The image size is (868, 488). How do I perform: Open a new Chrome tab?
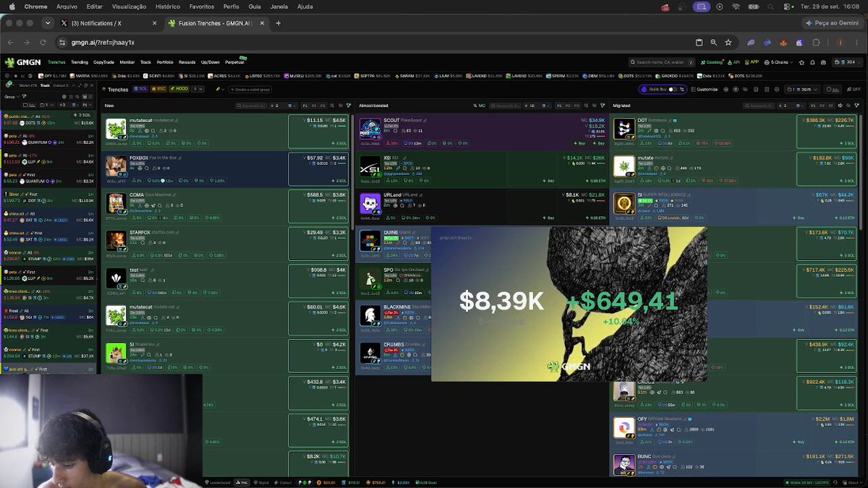[x=278, y=23]
